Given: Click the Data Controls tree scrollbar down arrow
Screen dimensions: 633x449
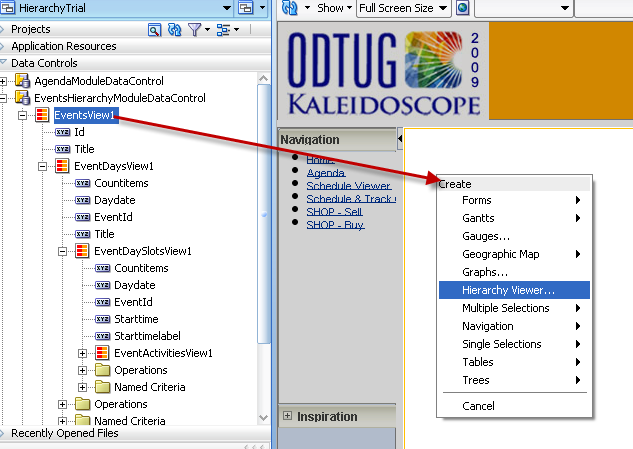Looking at the screenshot, I should [x=264, y=418].
